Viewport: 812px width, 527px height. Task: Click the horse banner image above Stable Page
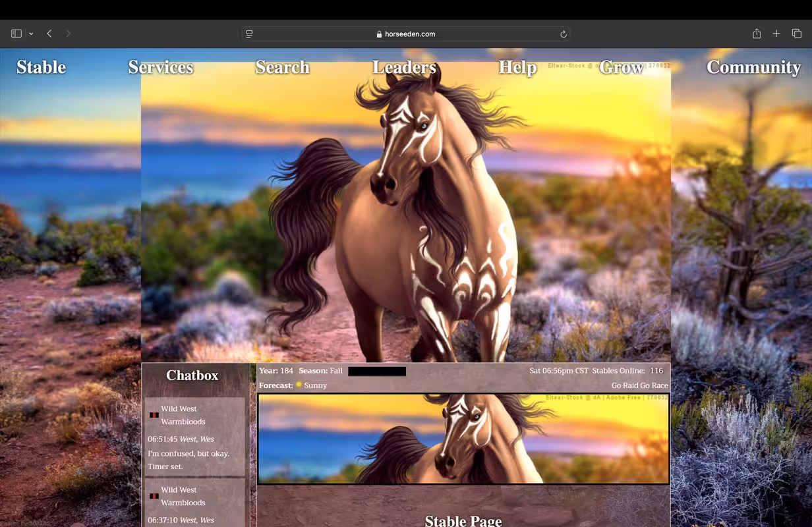pos(463,439)
